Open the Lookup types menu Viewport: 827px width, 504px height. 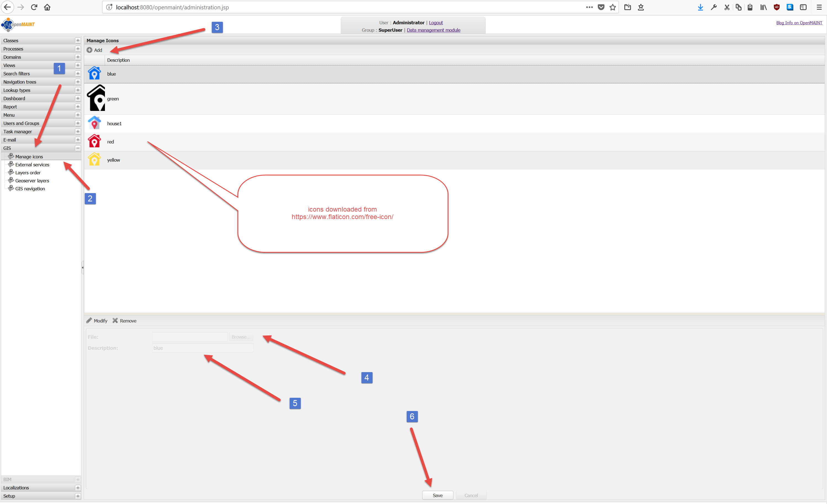(x=17, y=90)
